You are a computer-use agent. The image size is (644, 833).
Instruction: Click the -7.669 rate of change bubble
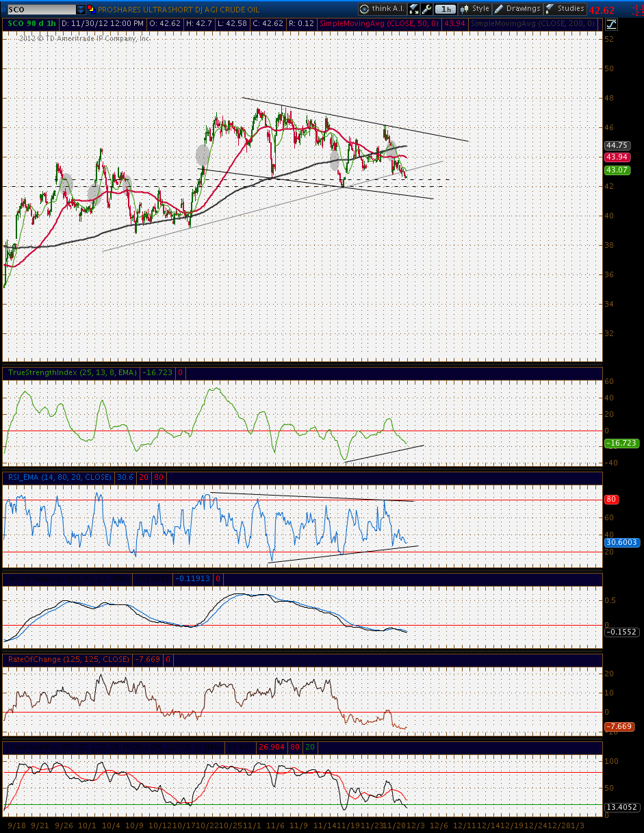click(619, 727)
